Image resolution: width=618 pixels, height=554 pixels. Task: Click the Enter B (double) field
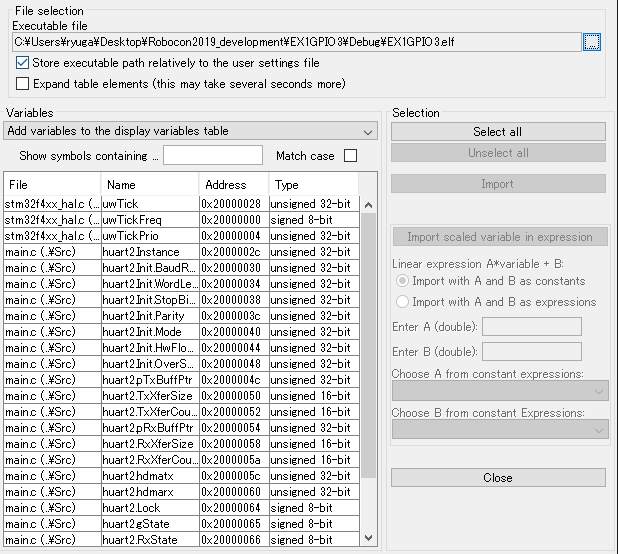[x=532, y=351]
